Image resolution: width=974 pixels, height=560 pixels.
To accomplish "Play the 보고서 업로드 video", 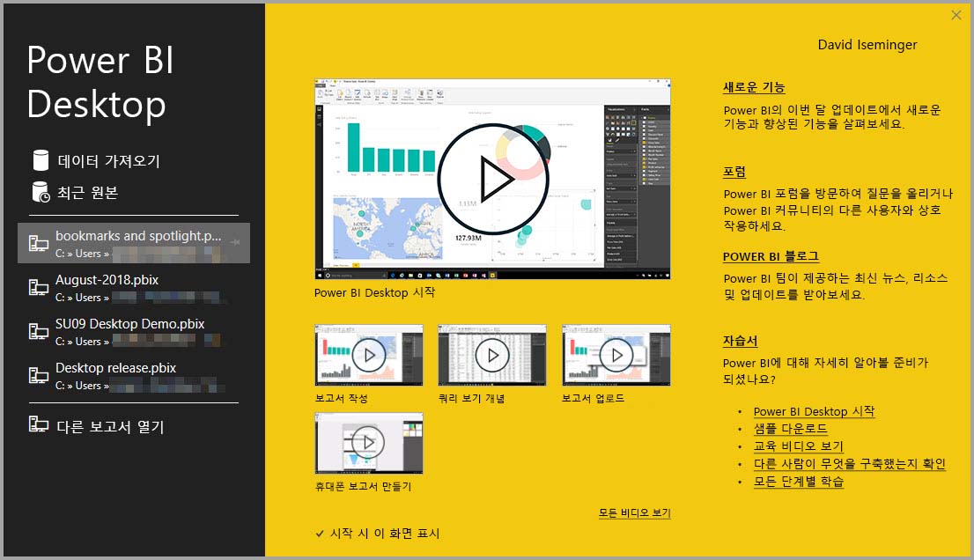I will (x=616, y=355).
